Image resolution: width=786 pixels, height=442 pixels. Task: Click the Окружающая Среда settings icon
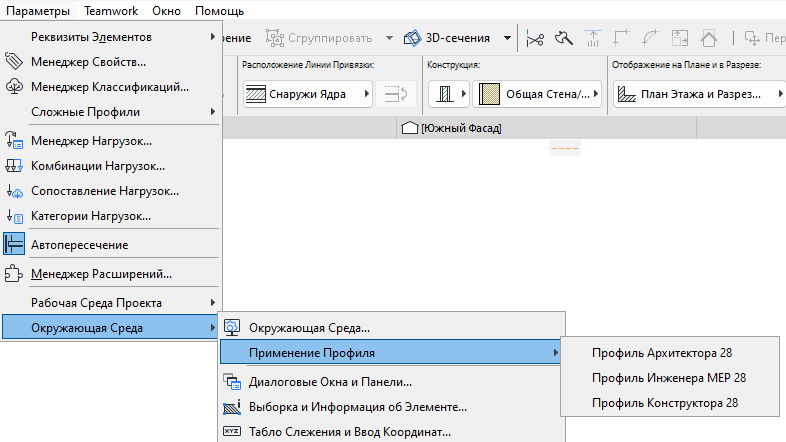[x=232, y=328]
